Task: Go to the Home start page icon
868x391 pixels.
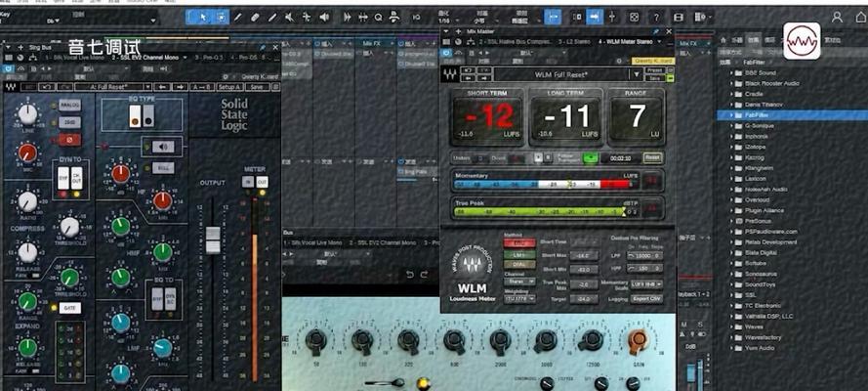Action: click(x=859, y=18)
